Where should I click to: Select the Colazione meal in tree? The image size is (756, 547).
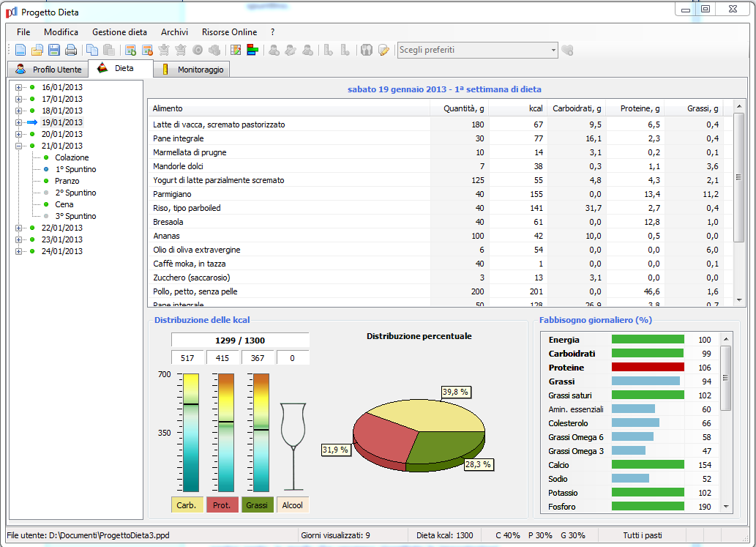pos(72,157)
